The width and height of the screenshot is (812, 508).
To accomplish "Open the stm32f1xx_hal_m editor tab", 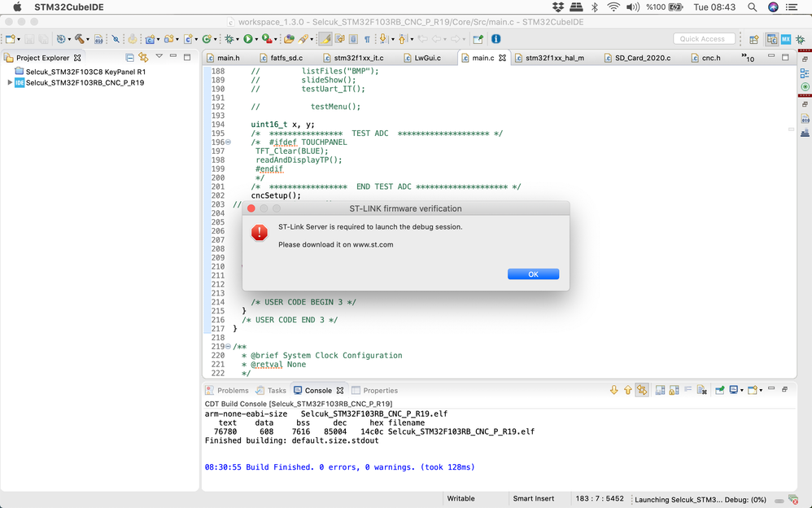I will click(x=549, y=58).
